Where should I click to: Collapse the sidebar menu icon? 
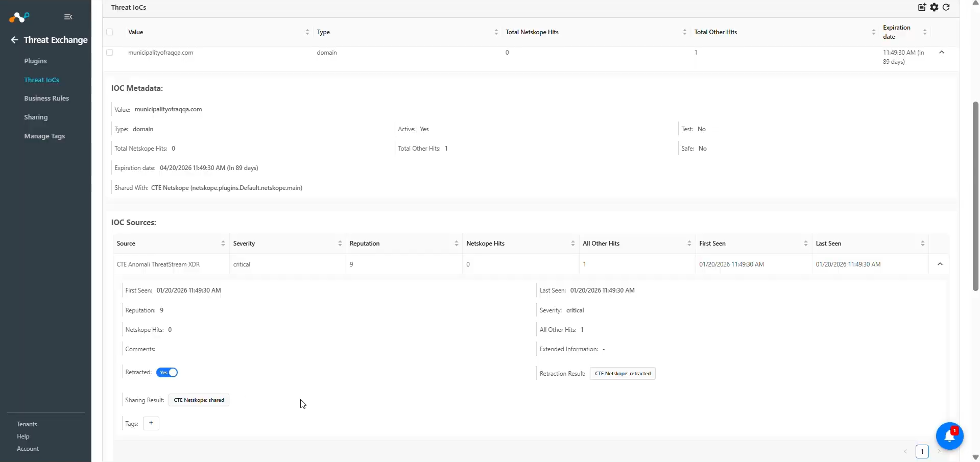tap(68, 17)
